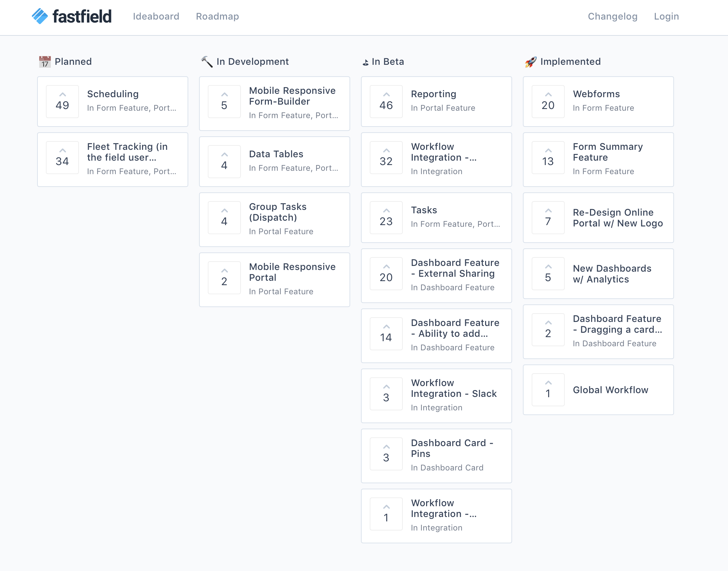Click the fastfield logo icon
The width and height of the screenshot is (728, 571).
(40, 16)
